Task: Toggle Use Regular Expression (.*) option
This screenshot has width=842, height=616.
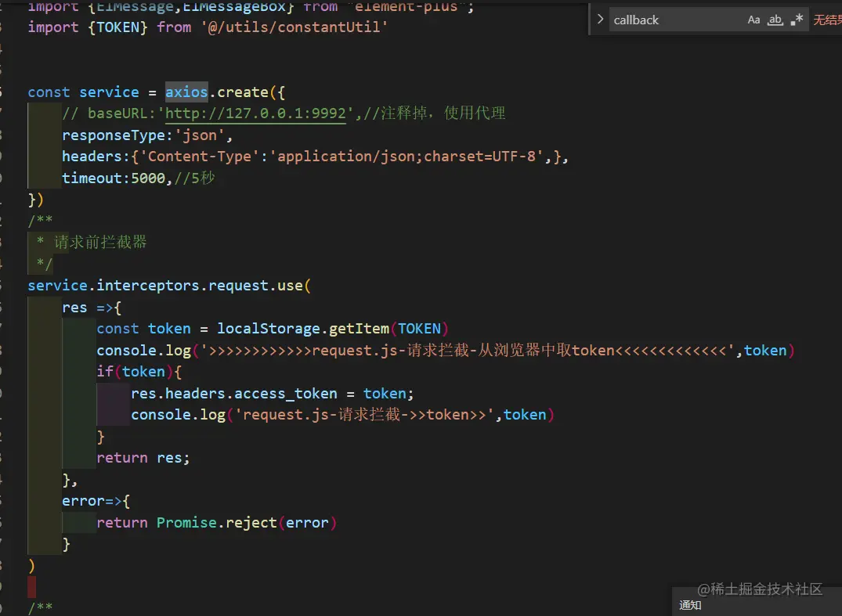Action: coord(797,20)
